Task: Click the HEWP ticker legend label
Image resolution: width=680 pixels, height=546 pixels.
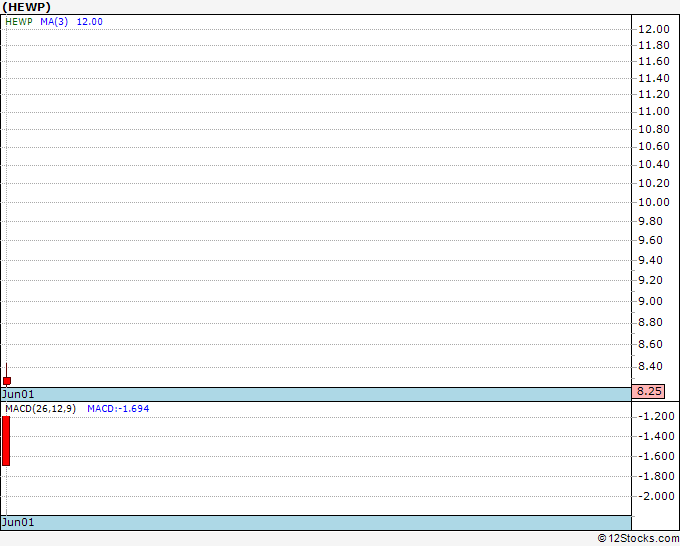Action: point(19,22)
